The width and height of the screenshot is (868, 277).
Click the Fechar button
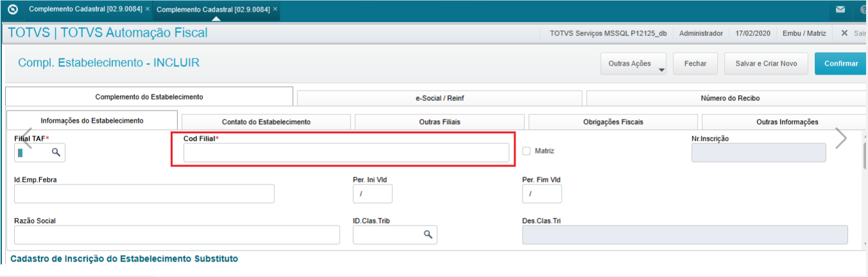tap(695, 64)
